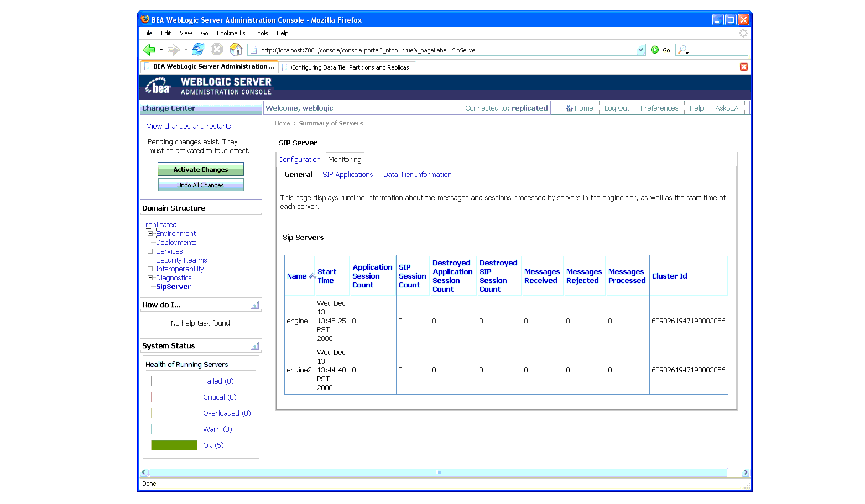Open View changes and restarts link
This screenshot has height=504, width=865.
189,127
